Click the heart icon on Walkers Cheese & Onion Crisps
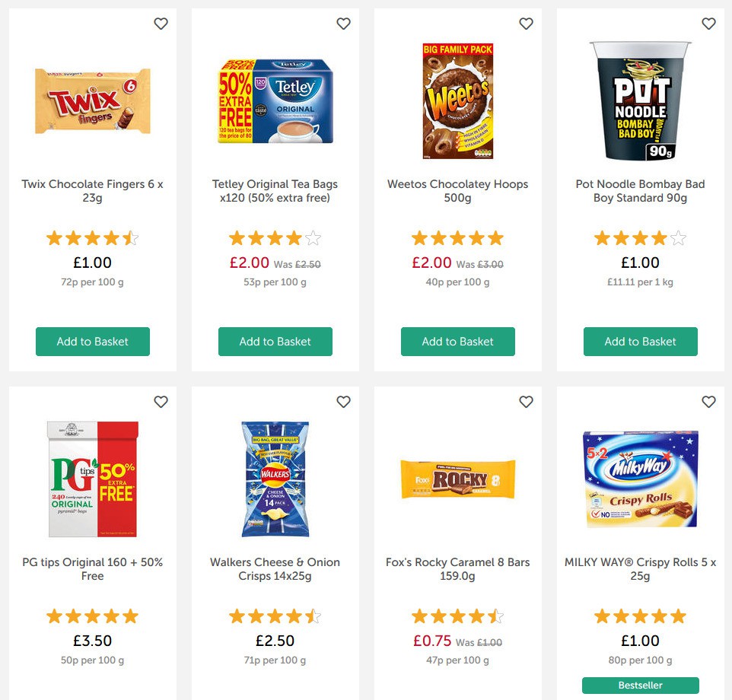This screenshot has height=700, width=732. click(x=343, y=401)
